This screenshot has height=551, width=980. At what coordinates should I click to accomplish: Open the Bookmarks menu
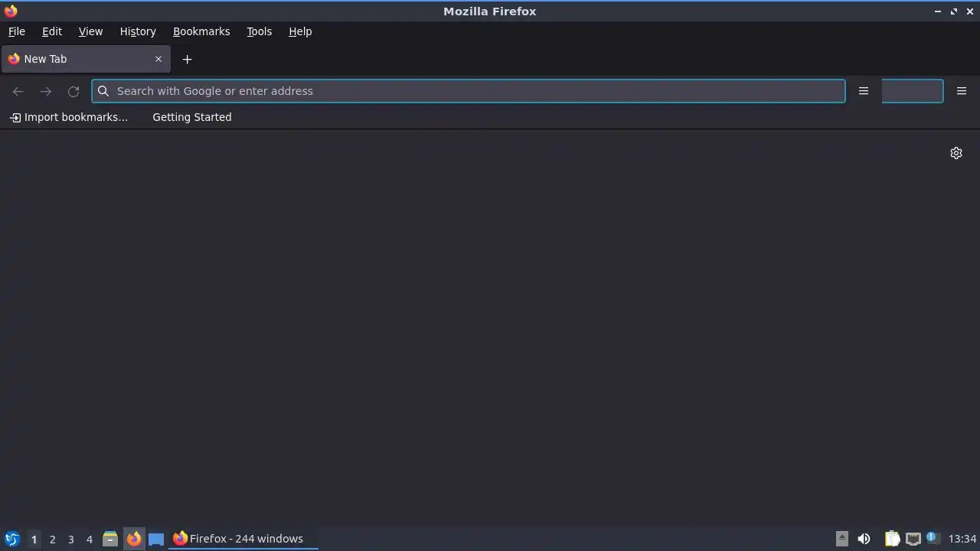(x=201, y=31)
